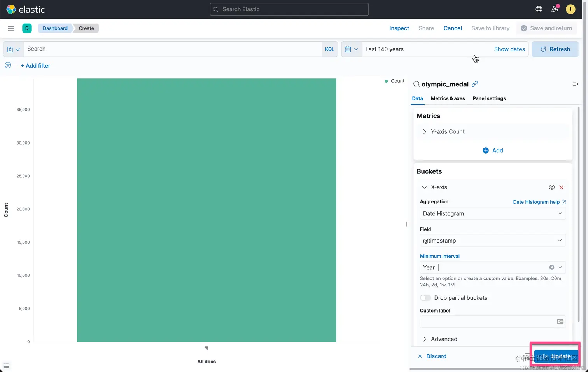Select the Data tab
This screenshot has height=372, width=588.
(417, 98)
